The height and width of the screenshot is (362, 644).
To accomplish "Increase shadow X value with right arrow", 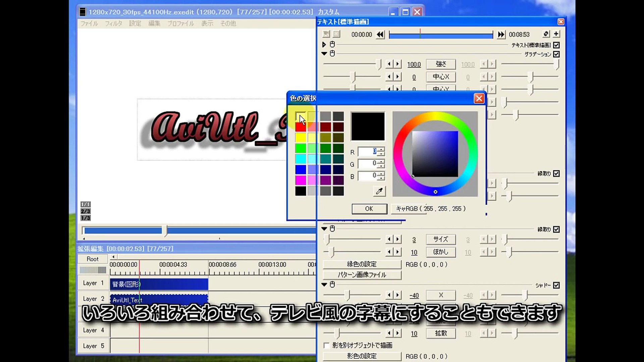I will click(397, 295).
